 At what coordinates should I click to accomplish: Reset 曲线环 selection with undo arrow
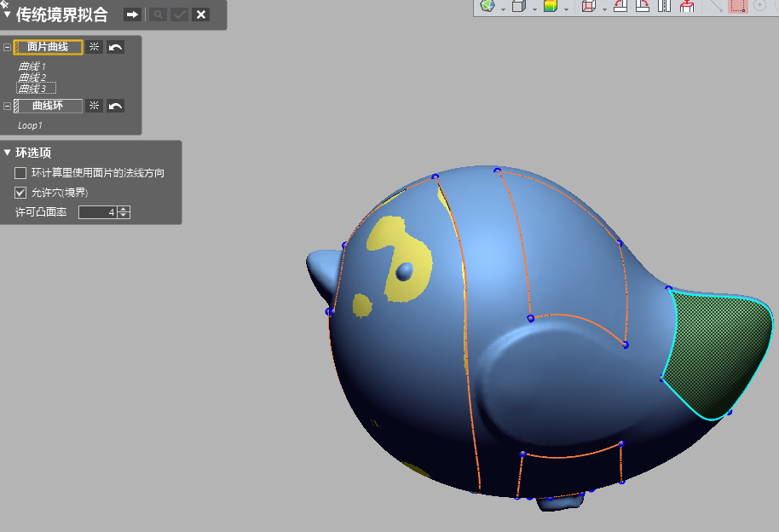click(115, 106)
